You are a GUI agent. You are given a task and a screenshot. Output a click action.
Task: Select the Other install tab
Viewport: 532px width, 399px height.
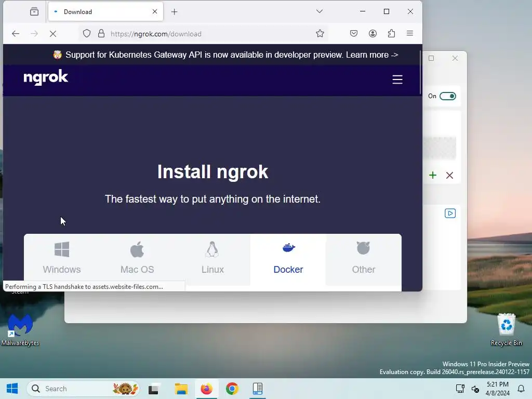tap(363, 259)
